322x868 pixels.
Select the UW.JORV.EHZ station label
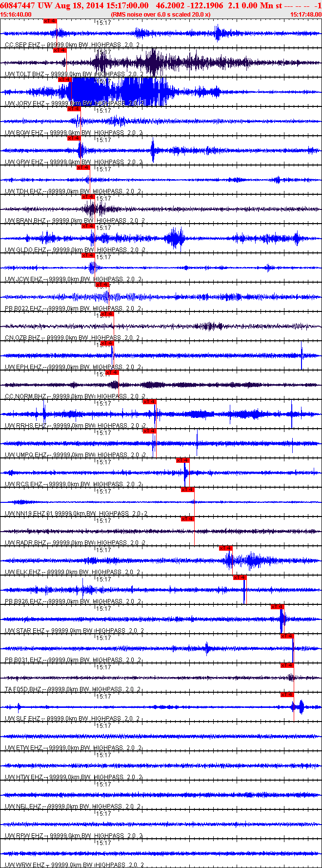click(24, 103)
